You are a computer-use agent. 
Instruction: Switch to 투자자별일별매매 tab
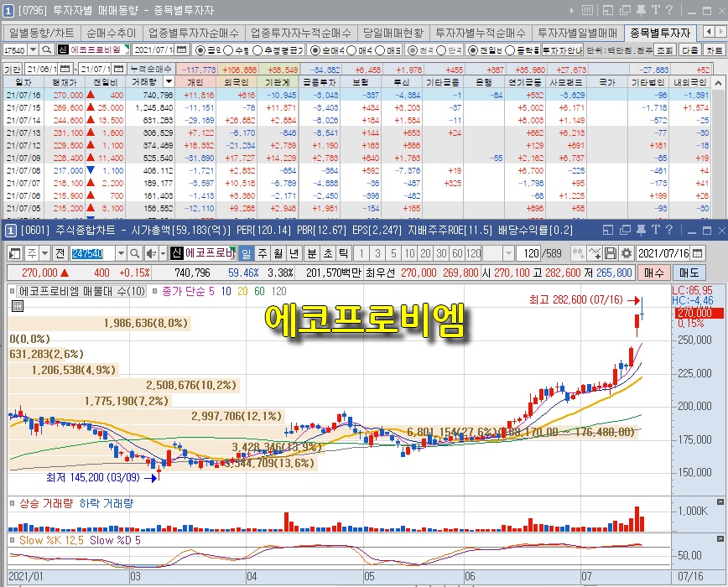click(x=578, y=33)
